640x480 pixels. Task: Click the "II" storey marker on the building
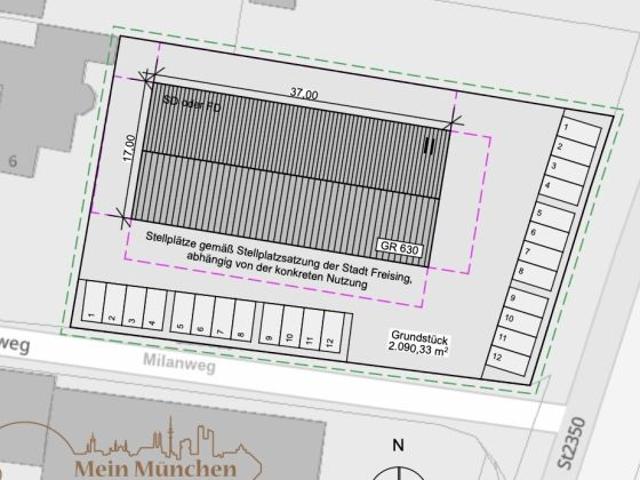click(x=429, y=146)
